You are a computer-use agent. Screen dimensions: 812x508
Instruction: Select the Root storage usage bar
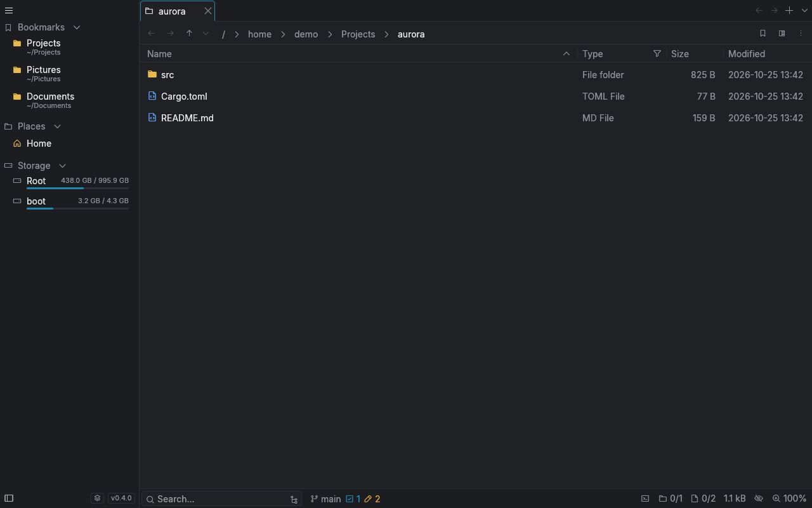pos(77,188)
